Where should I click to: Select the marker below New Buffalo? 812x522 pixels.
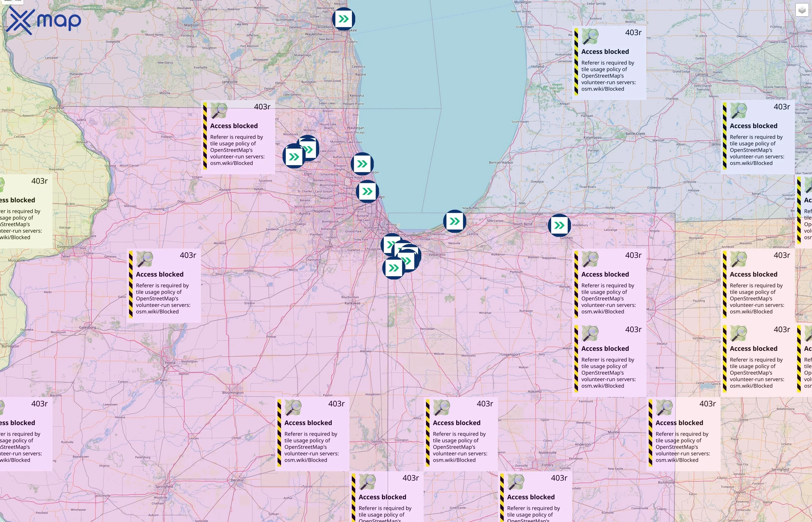(x=454, y=221)
